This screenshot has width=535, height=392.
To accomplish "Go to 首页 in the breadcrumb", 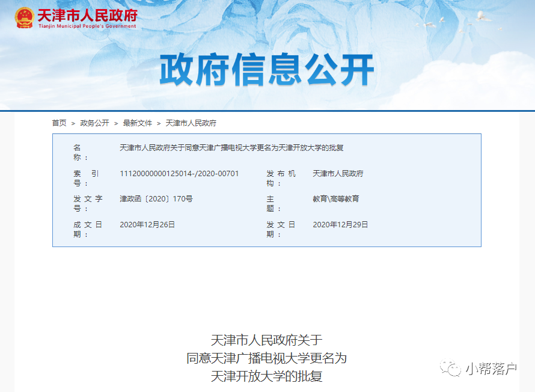I will [59, 123].
